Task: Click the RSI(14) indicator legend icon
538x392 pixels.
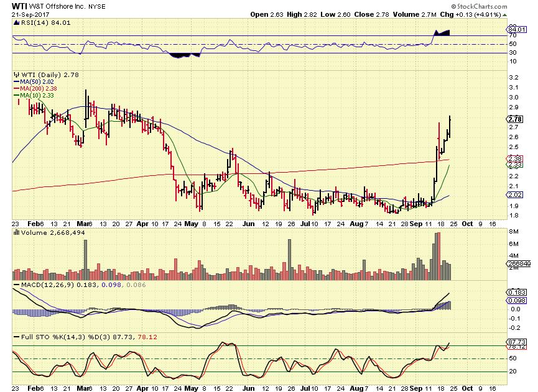Action: 16,22
